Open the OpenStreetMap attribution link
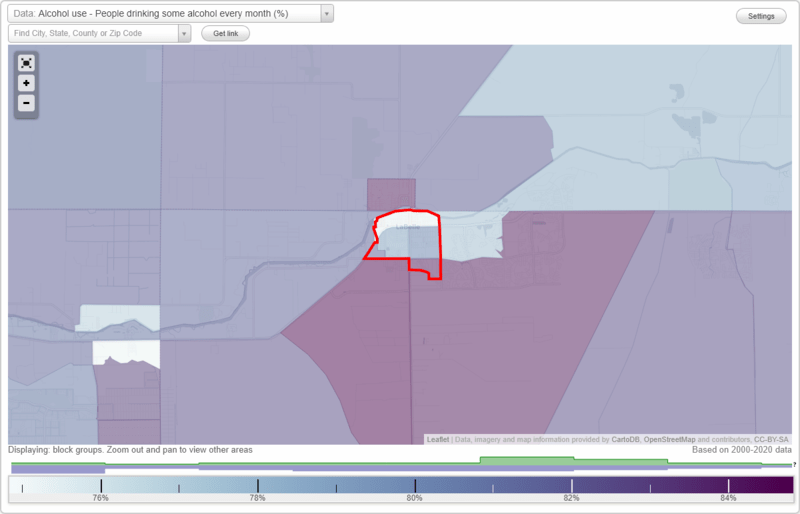Screen dimensions: 800x514 [x=669, y=439]
